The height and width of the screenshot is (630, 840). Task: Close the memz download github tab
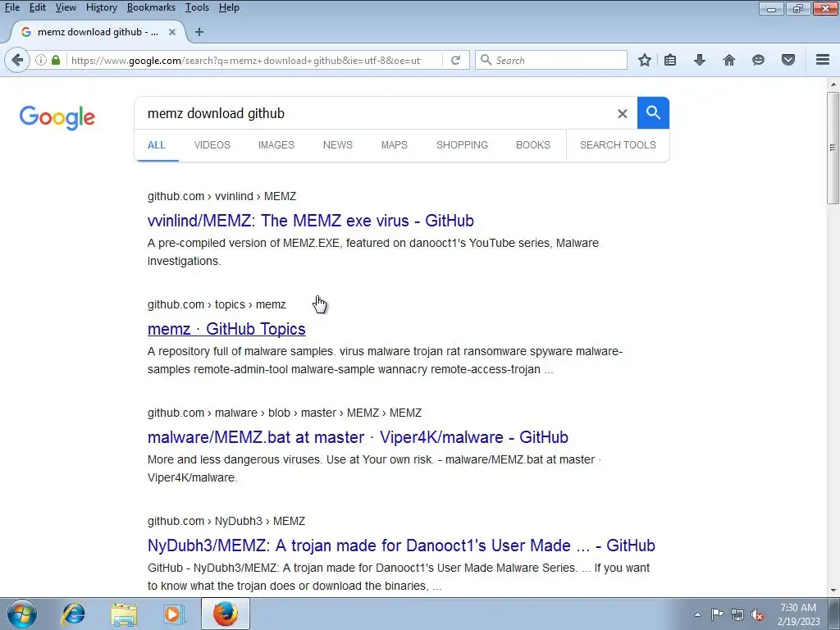point(172,32)
